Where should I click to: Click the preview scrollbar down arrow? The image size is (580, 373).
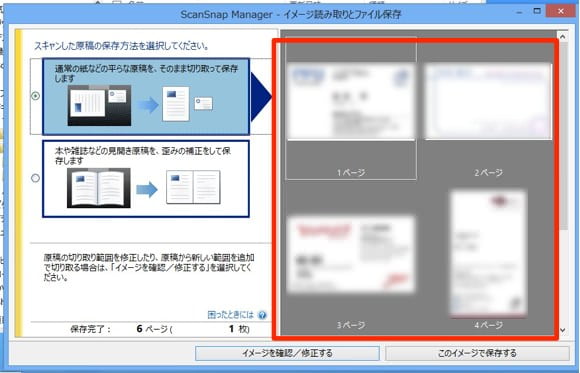[563, 330]
